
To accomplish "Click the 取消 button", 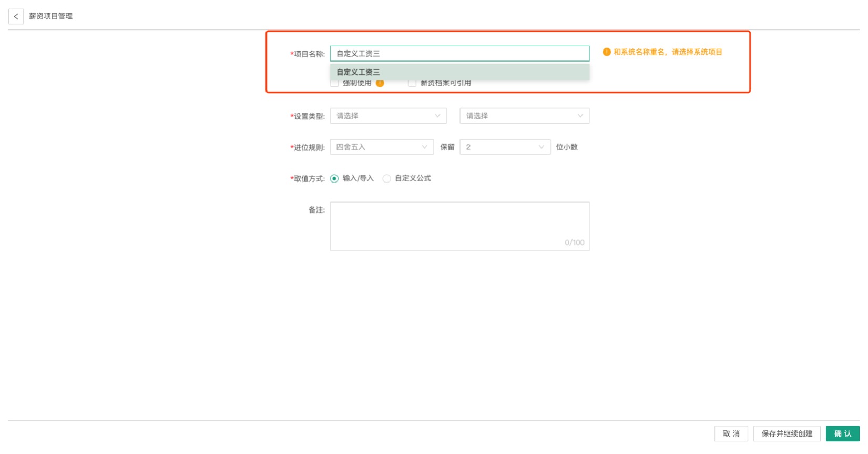I will (731, 433).
